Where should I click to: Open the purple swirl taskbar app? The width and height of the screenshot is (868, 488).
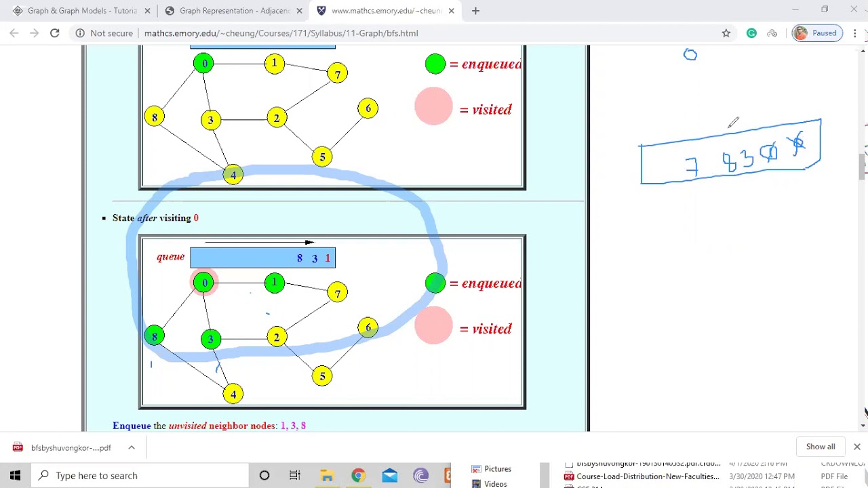click(x=421, y=476)
